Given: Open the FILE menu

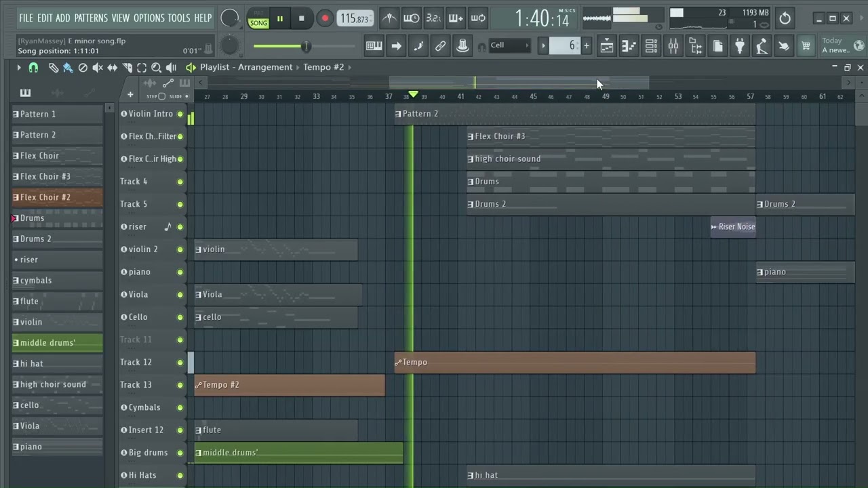Looking at the screenshot, I should [x=26, y=18].
